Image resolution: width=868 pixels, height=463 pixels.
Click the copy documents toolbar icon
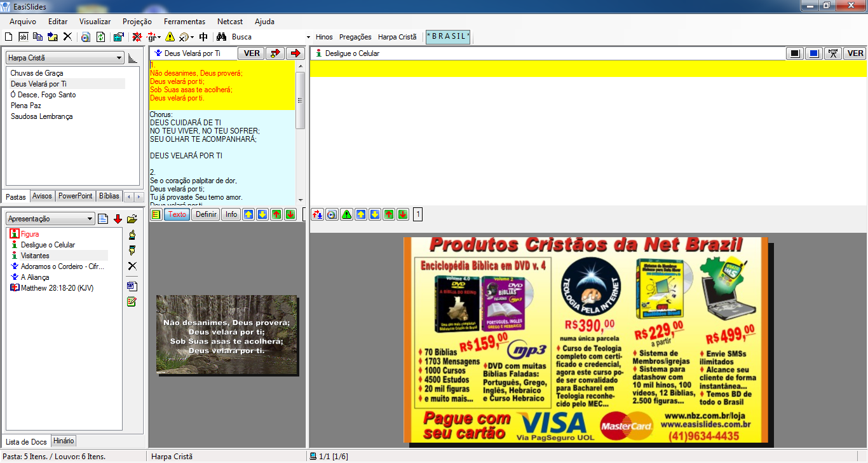coord(38,37)
